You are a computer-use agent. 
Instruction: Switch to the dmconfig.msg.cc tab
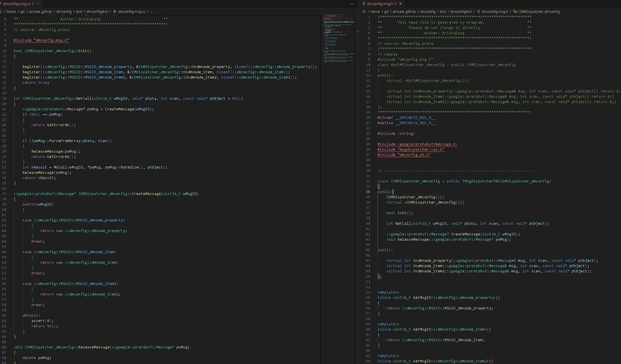pyautogui.click(x=17, y=4)
